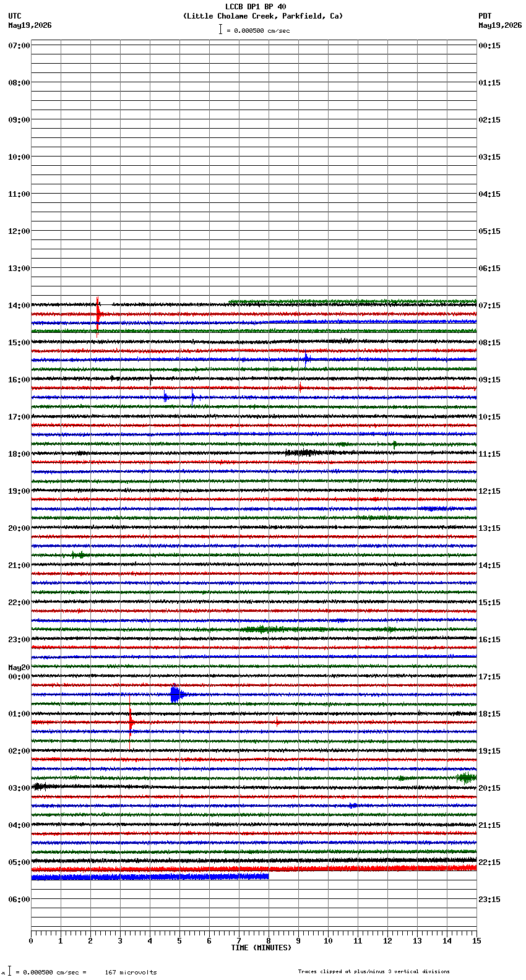Click the '20:15' PDT time label
The width and height of the screenshot is (526, 980).
[489, 788]
